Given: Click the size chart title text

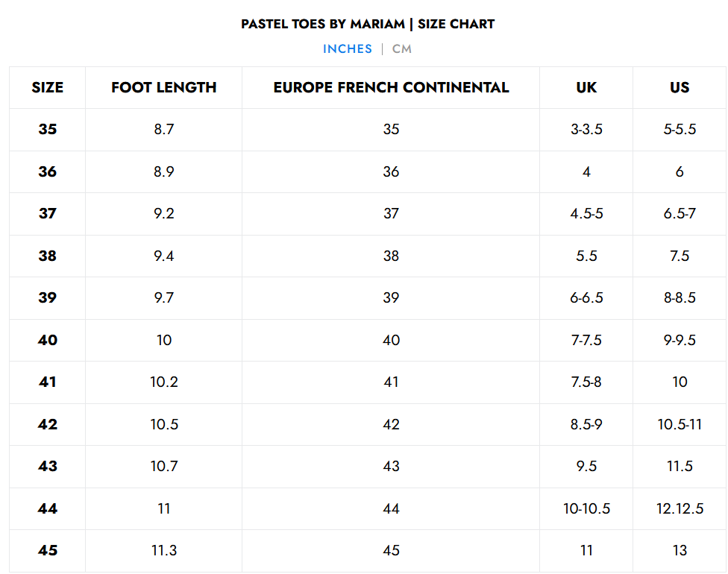Looking at the screenshot, I should click(x=368, y=24).
